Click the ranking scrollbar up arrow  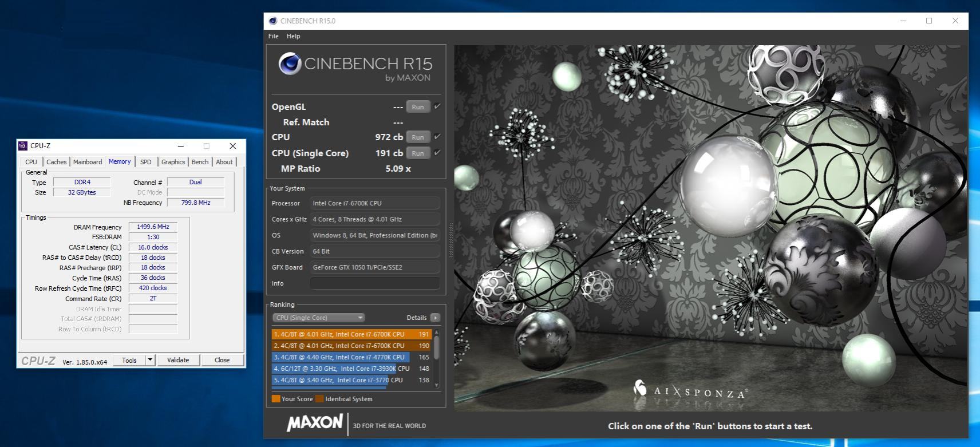click(x=437, y=332)
